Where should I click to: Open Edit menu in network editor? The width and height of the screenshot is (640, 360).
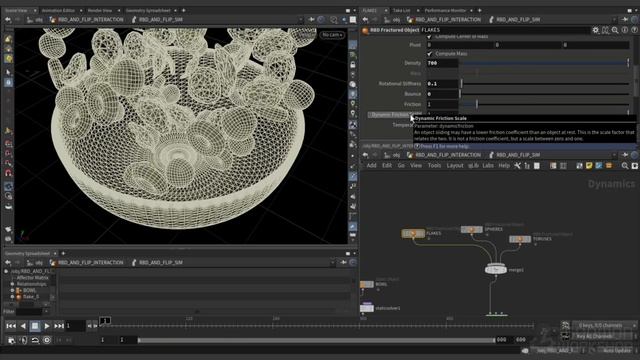[x=387, y=165]
